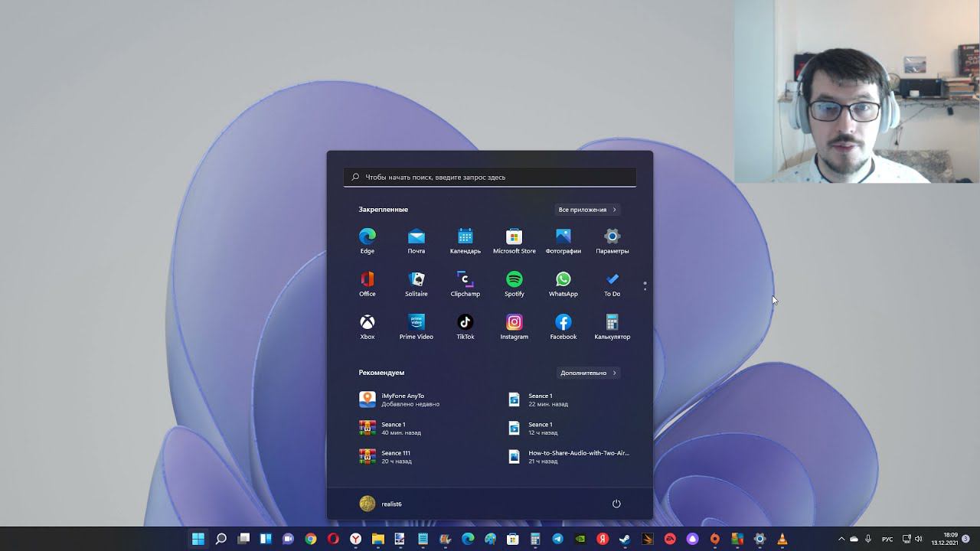This screenshot has width=980, height=551.
Task: Launch Google Chrome from taskbar
Action: click(310, 539)
